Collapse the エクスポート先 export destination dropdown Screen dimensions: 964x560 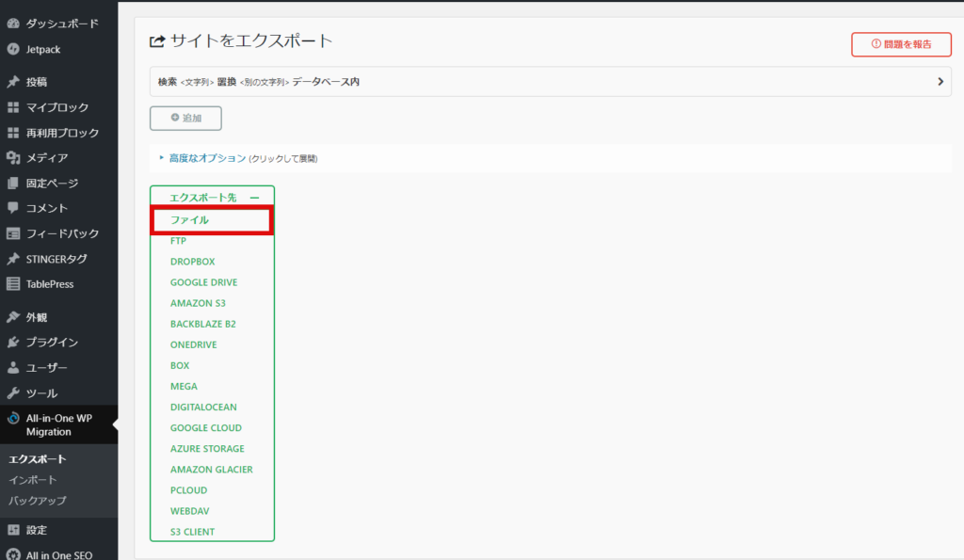coord(254,198)
